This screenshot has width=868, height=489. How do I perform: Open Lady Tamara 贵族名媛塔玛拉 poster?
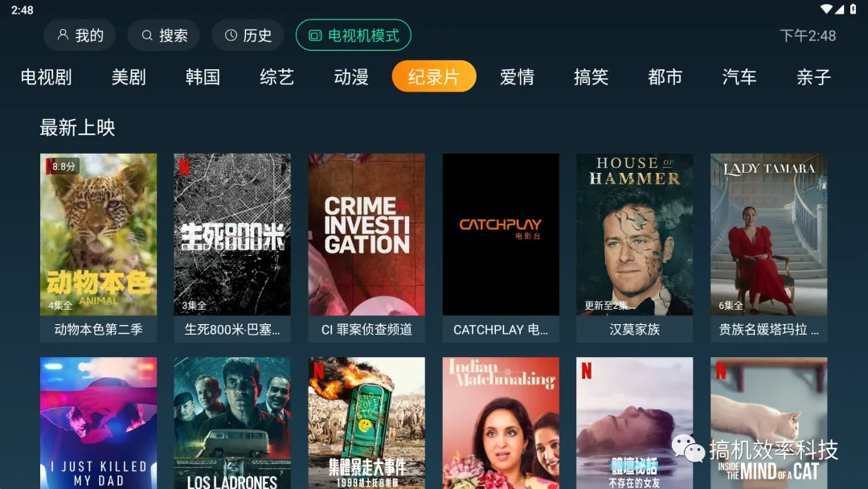(769, 248)
